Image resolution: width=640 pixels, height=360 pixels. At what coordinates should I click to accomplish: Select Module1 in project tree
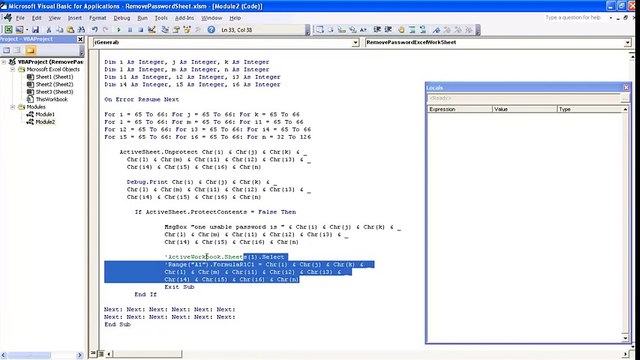40,114
